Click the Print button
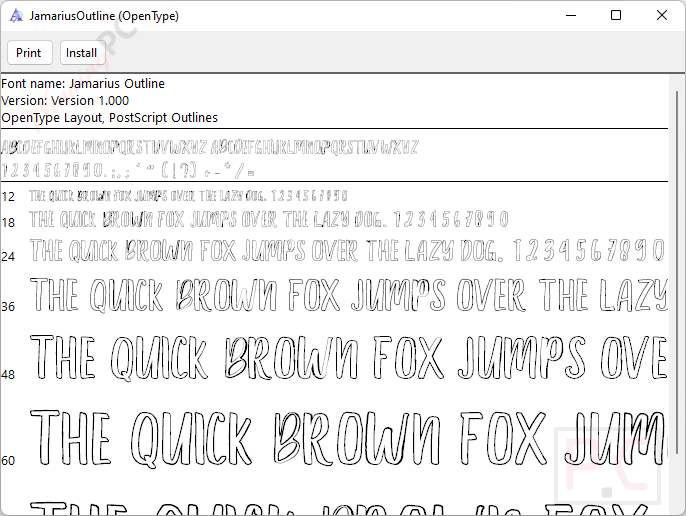 tap(30, 53)
